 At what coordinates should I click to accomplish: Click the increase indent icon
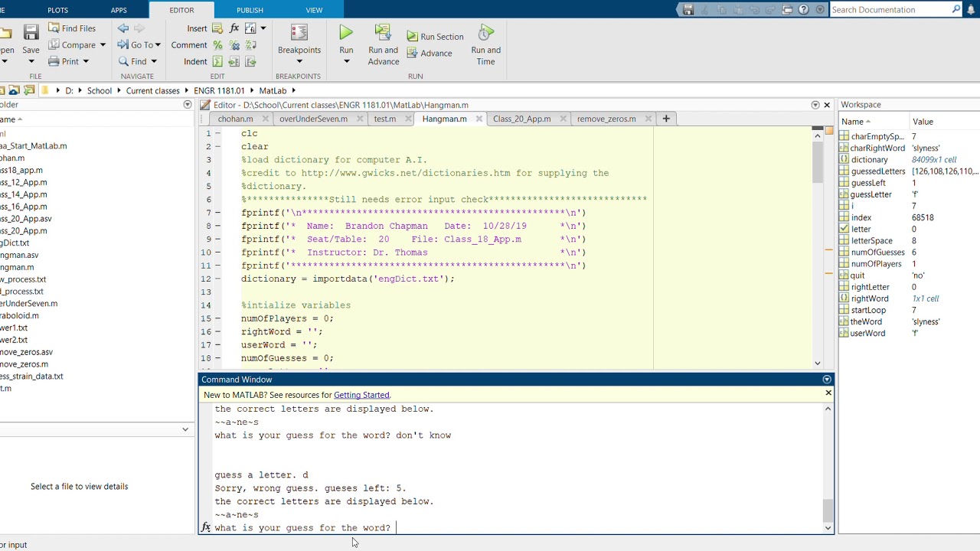tap(234, 62)
